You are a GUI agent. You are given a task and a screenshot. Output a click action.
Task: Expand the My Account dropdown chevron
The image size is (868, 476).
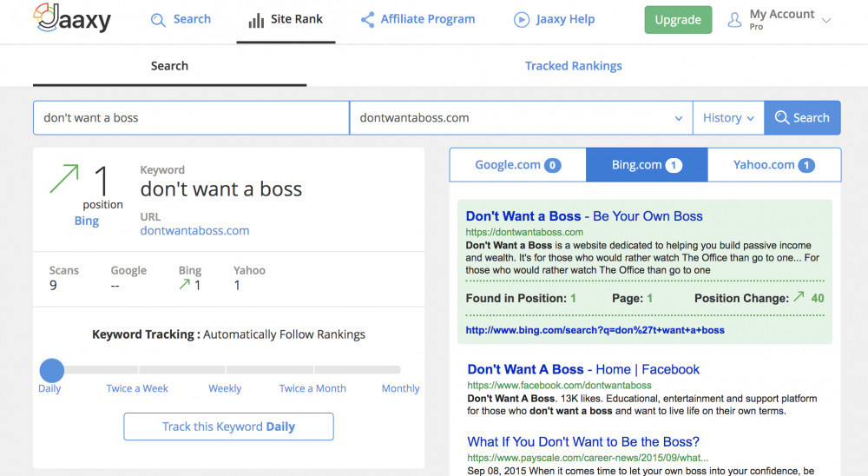(x=826, y=21)
